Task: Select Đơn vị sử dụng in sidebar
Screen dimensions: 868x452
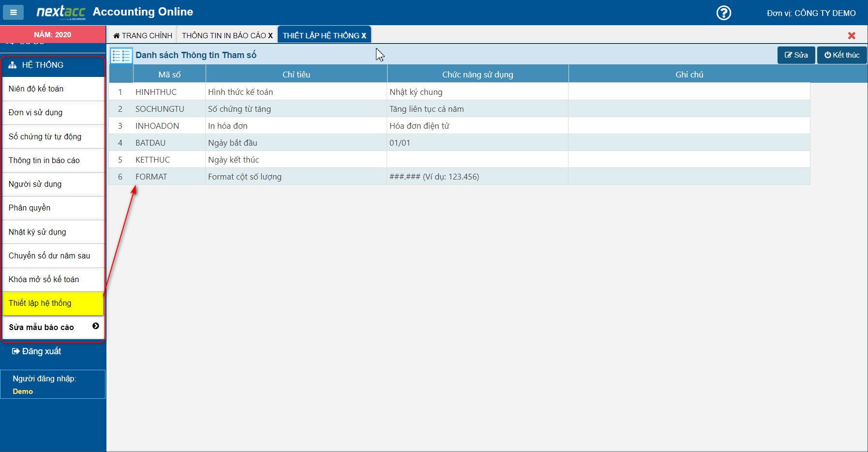Action: click(36, 113)
